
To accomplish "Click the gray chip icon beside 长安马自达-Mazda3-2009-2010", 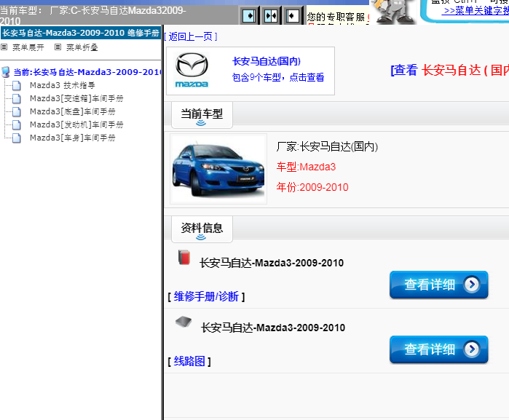I will click(184, 322).
